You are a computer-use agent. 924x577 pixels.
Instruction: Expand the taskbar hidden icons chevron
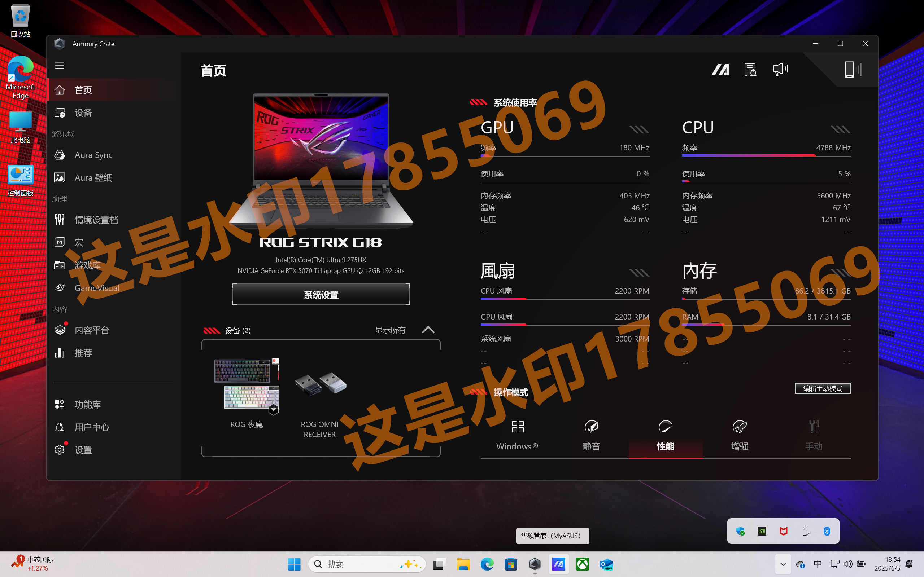783,564
